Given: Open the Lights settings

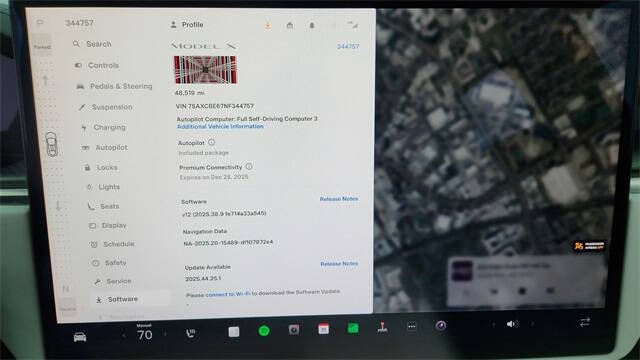Looking at the screenshot, I should pos(103,187).
